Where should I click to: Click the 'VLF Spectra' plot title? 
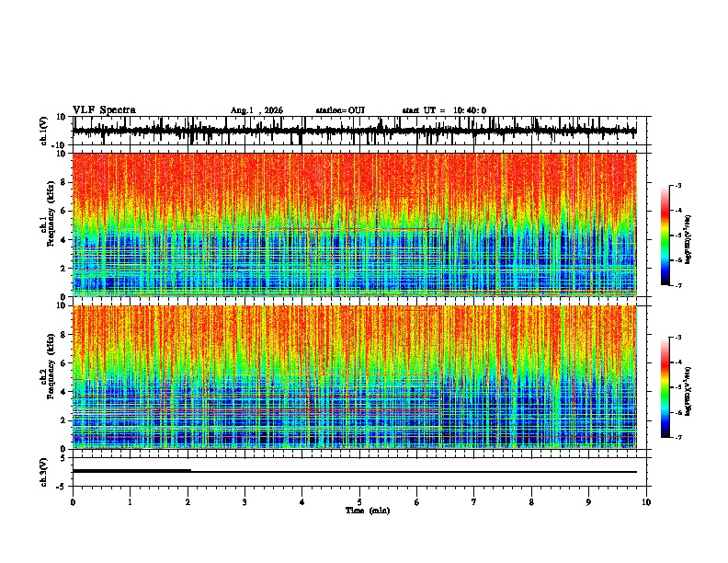[x=104, y=110]
